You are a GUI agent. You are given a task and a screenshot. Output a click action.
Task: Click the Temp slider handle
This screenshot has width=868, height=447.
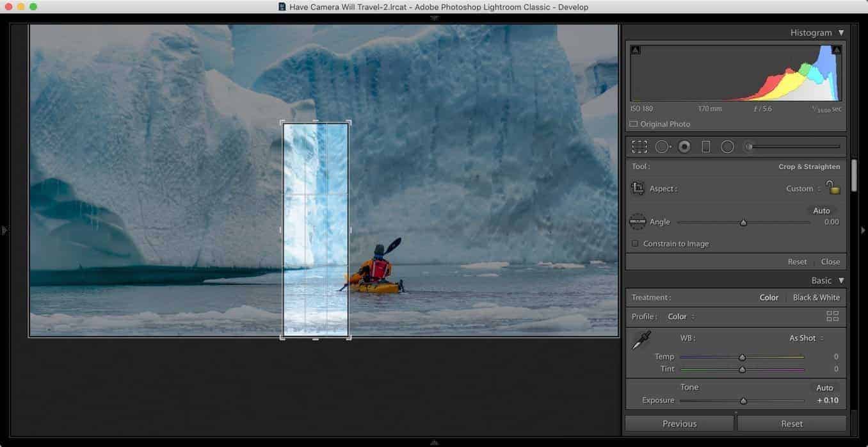tap(743, 357)
